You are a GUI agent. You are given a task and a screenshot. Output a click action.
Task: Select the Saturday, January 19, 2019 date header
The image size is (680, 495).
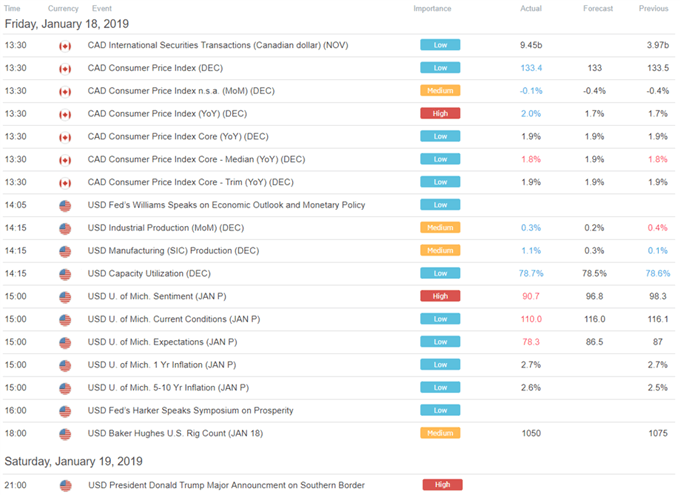point(72,461)
